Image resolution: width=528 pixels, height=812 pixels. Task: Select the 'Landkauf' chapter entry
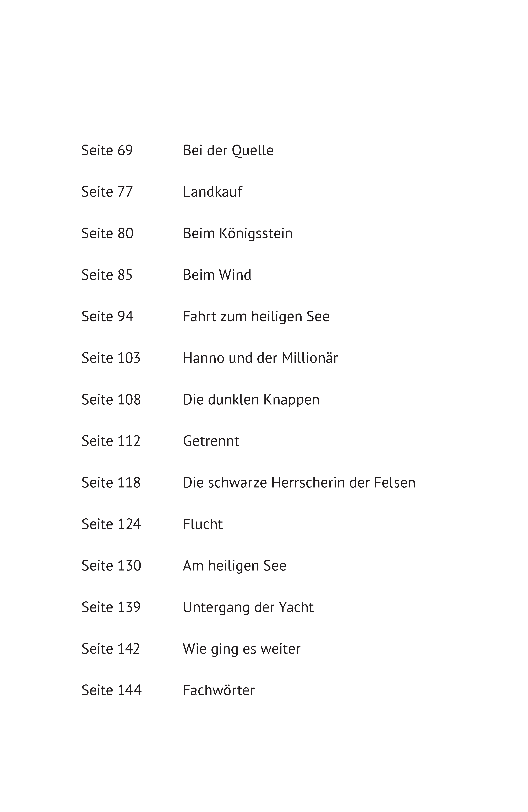[x=212, y=192]
